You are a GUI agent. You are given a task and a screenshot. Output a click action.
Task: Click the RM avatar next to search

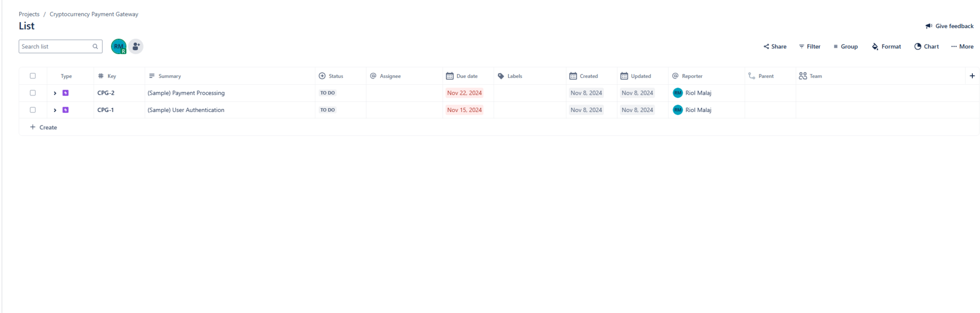click(118, 46)
